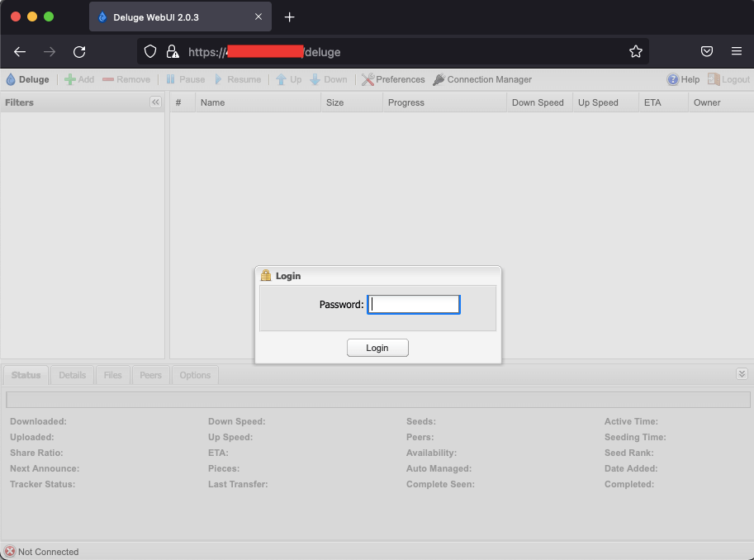Switch to the Files tab
Viewport: 754px width, 560px height.
(112, 375)
